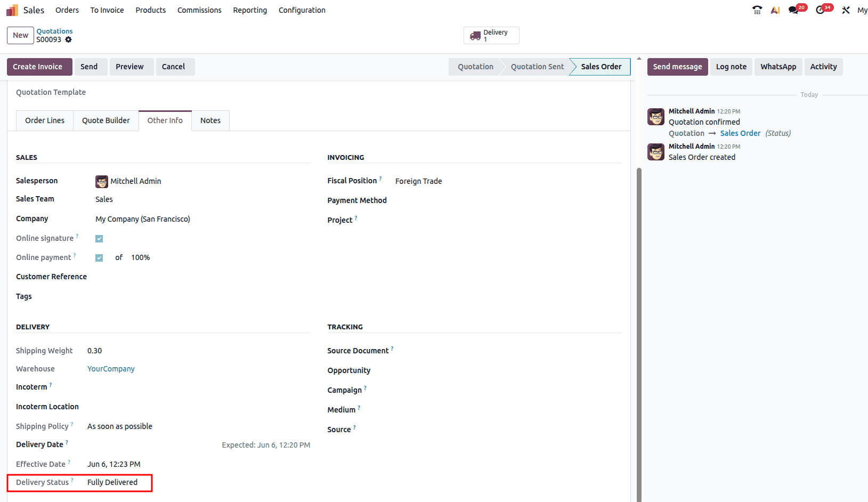Viewport: 868px width, 502px height.
Task: Click the New record button
Action: coord(20,36)
